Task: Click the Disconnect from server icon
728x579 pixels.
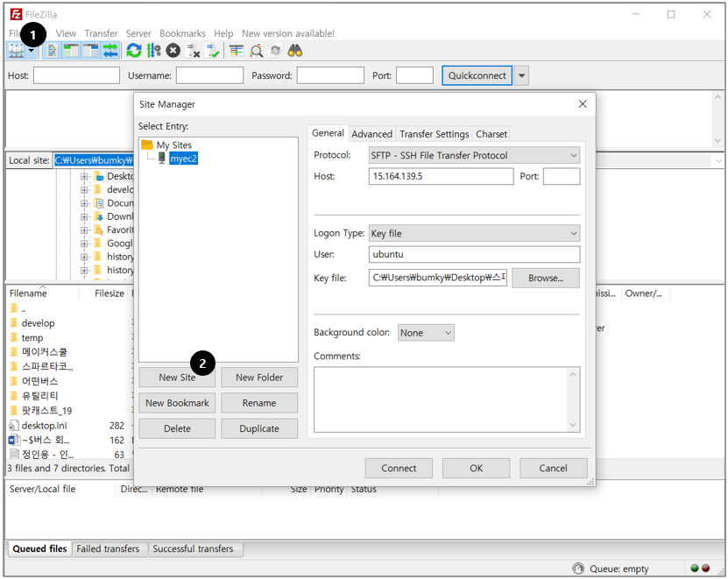Action: tap(193, 51)
